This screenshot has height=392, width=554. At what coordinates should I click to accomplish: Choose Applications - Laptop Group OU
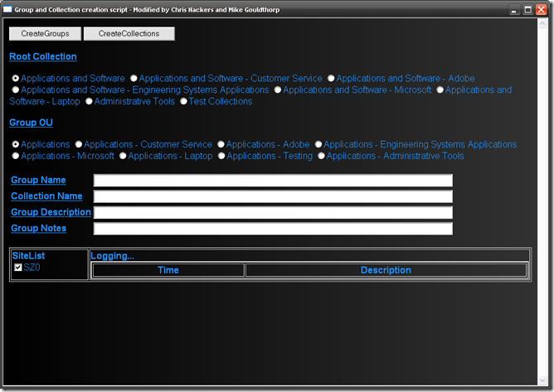[x=123, y=156]
